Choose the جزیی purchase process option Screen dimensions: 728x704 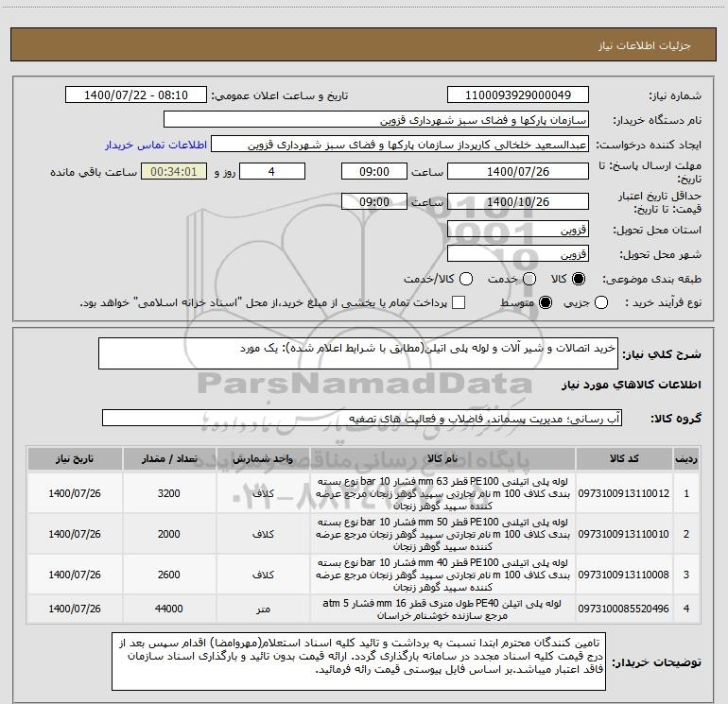point(601,302)
